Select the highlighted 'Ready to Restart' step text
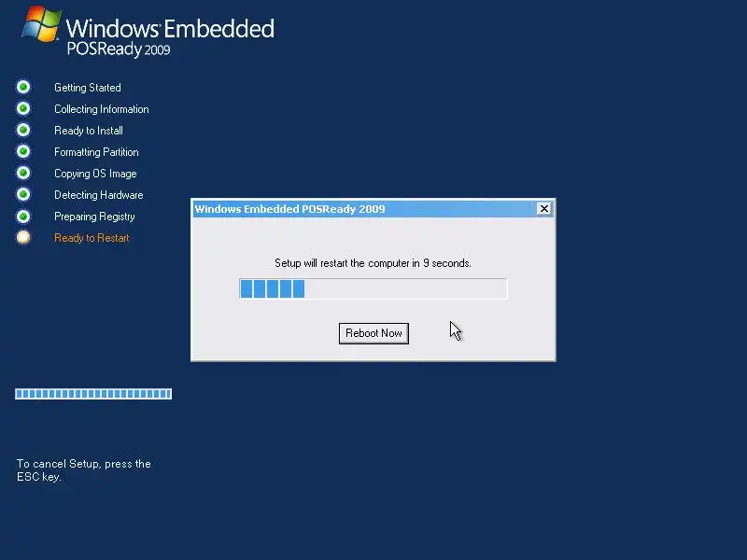This screenshot has width=747, height=560. pos(92,238)
